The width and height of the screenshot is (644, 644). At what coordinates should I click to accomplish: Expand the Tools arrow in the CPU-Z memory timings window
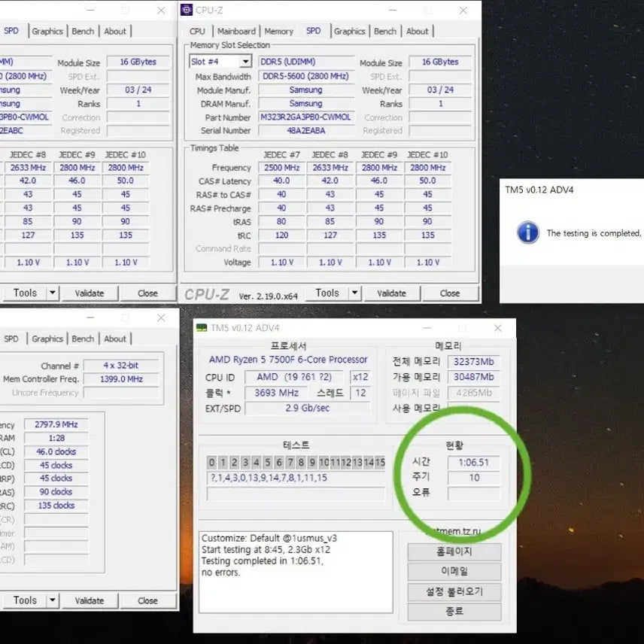click(x=52, y=600)
